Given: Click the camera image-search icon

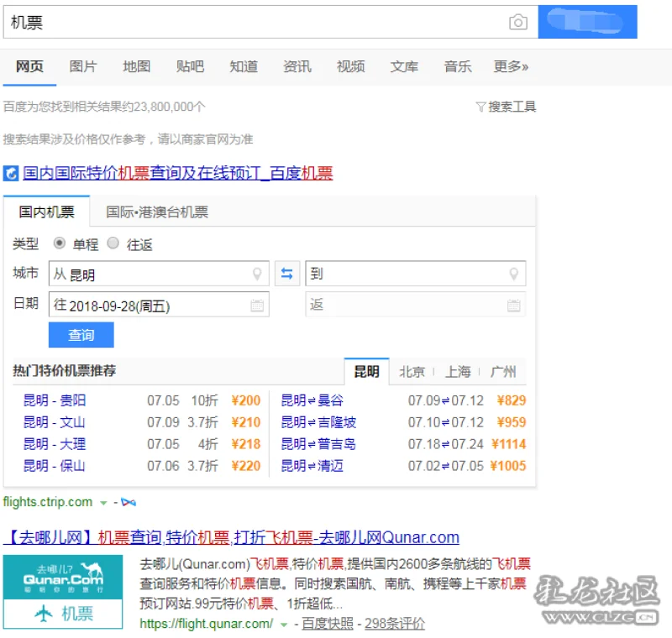Looking at the screenshot, I should [518, 22].
